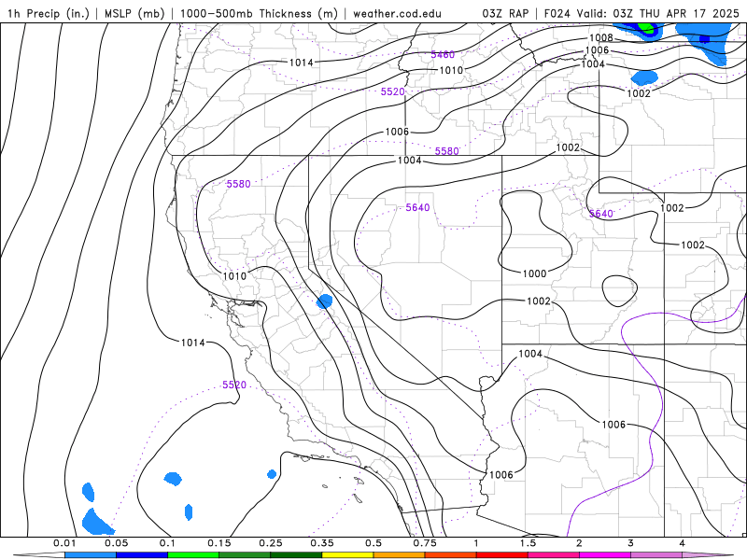This screenshot has height=560, width=747.
Task: Click the hot pink 1.5–2 legend swatch
Action: coord(554,555)
